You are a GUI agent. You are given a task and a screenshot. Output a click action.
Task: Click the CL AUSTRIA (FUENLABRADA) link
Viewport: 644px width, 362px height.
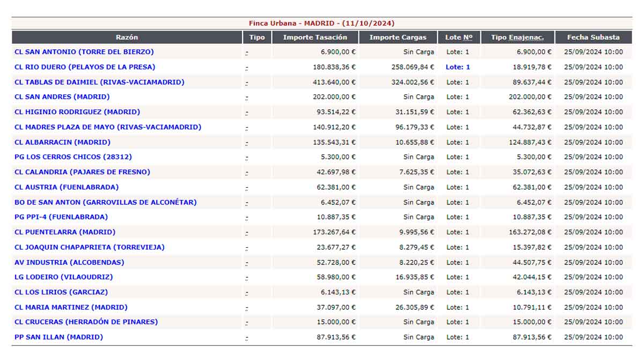[67, 187]
